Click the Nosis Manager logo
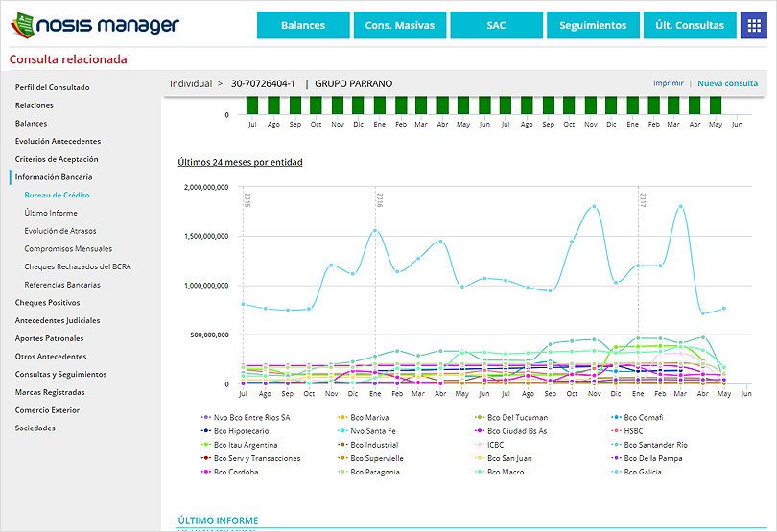The width and height of the screenshot is (777, 532). click(93, 25)
